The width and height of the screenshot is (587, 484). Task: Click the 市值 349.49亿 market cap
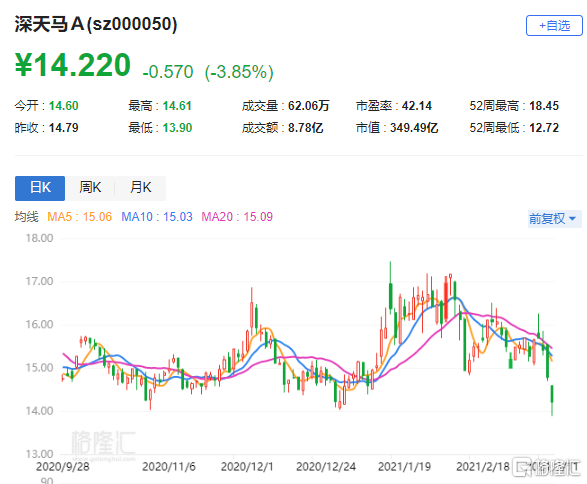397,128
